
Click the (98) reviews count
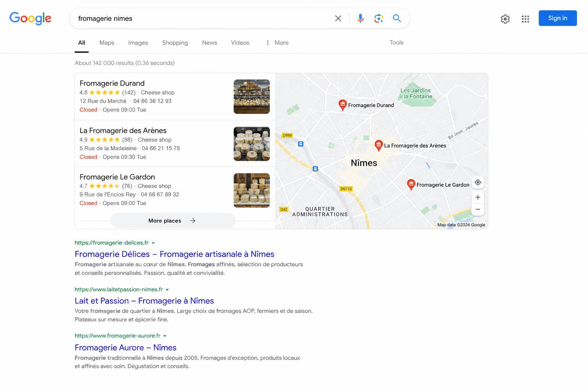pos(127,140)
